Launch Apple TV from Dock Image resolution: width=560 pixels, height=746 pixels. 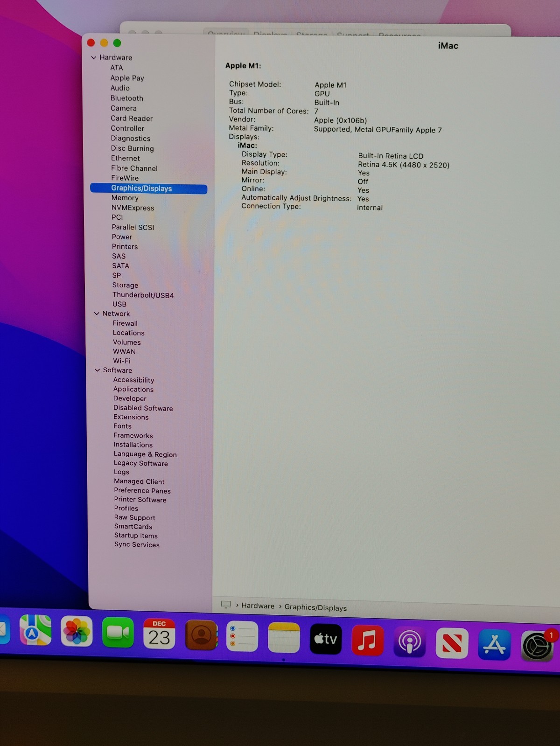pyautogui.click(x=326, y=639)
